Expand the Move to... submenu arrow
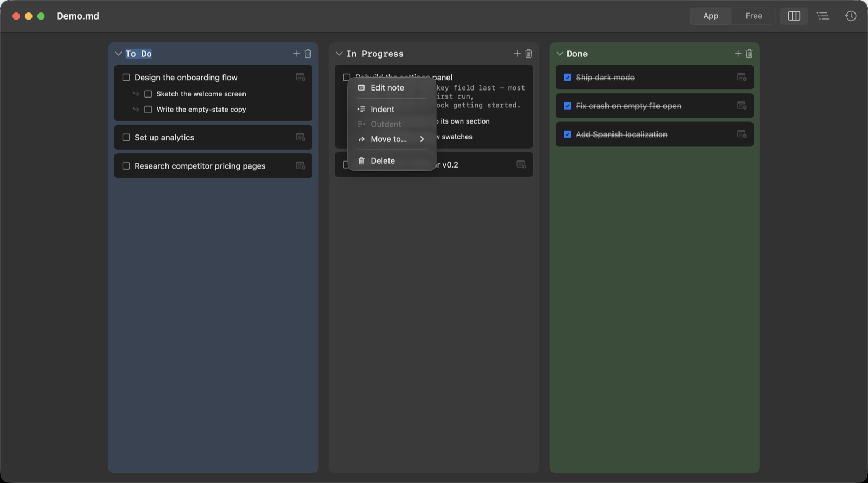This screenshot has width=868, height=483. pos(422,139)
